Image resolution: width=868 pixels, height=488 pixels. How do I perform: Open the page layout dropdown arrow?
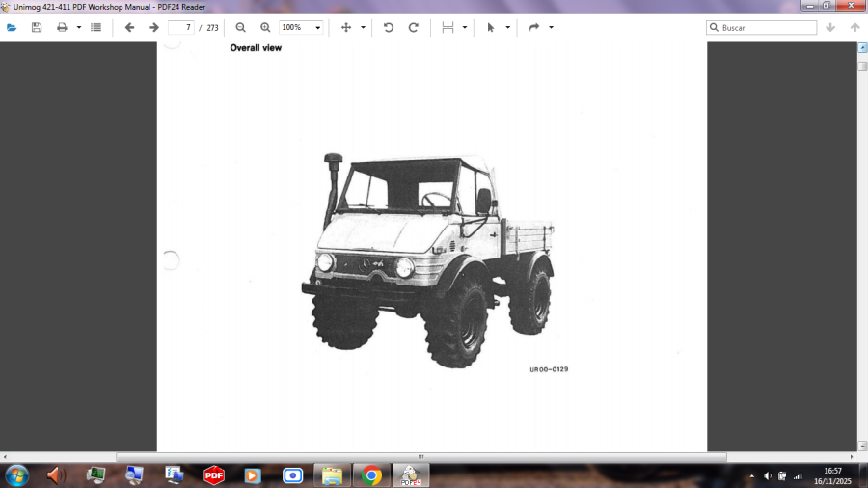[464, 27]
